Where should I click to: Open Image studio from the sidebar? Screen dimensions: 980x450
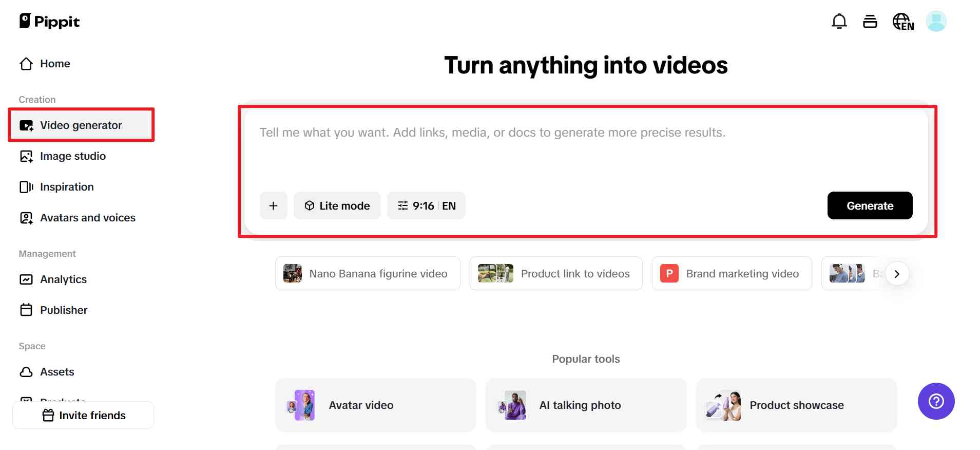[72, 156]
